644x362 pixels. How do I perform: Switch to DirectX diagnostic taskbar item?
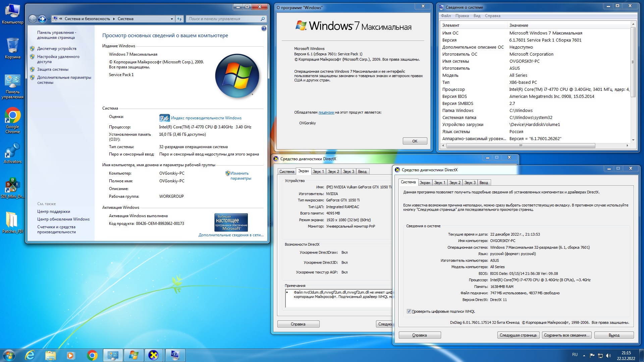[x=154, y=355]
